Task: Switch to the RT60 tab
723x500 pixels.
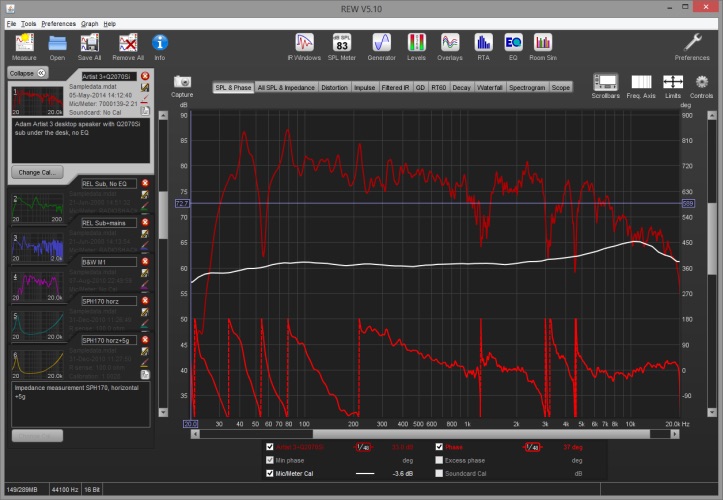Action: click(439, 87)
